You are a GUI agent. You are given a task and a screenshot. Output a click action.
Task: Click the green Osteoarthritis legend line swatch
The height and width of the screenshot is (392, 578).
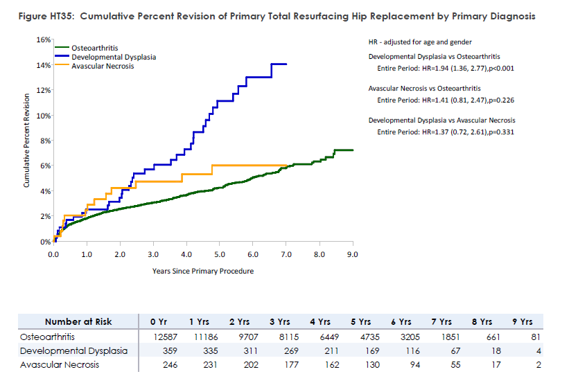point(62,48)
